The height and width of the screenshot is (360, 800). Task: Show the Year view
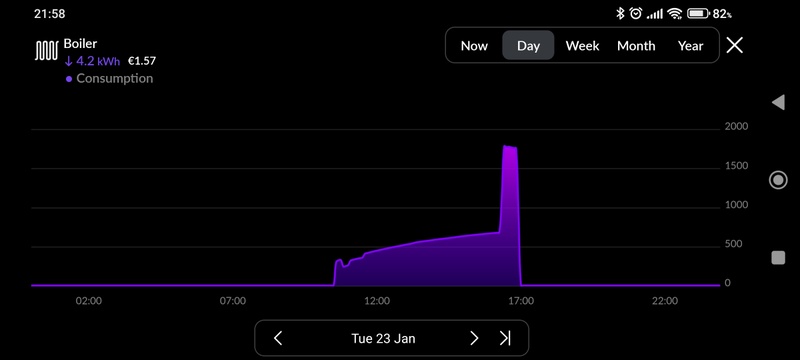coord(690,46)
